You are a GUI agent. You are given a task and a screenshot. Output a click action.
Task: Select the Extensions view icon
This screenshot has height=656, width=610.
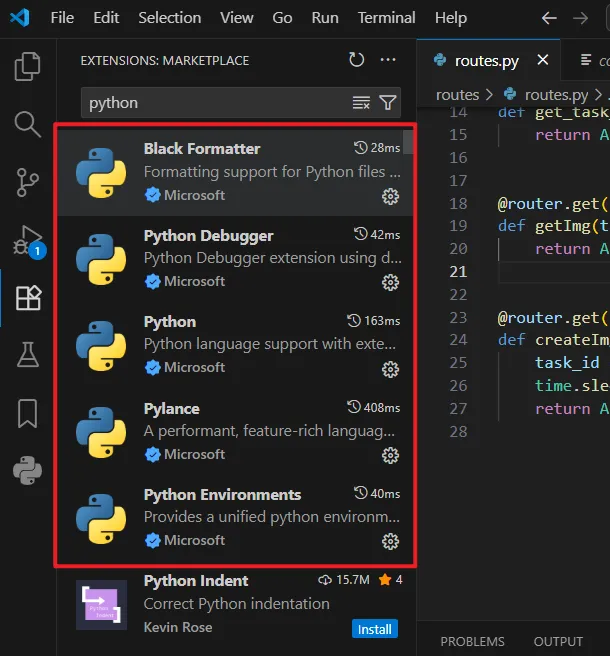pos(28,298)
